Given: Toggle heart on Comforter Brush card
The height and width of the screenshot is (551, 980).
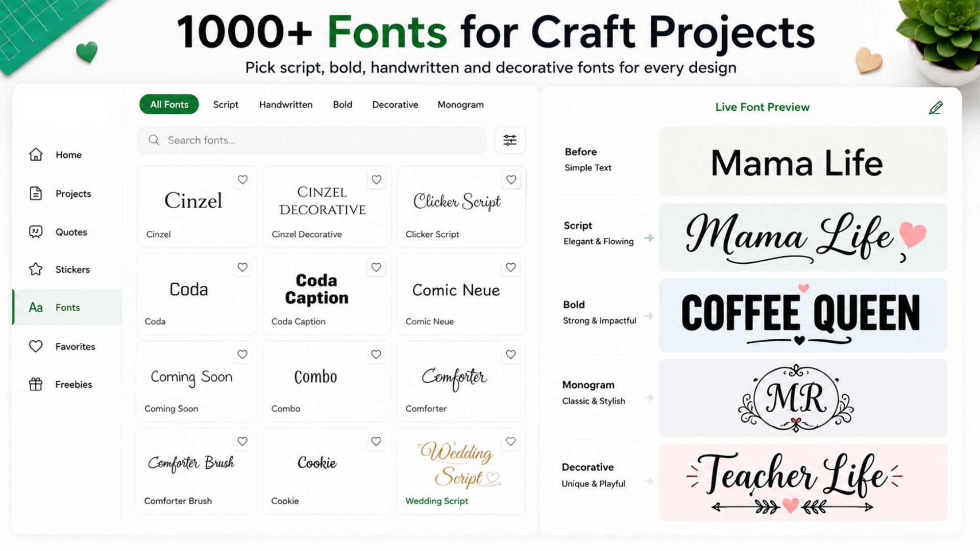Looking at the screenshot, I should [x=242, y=442].
